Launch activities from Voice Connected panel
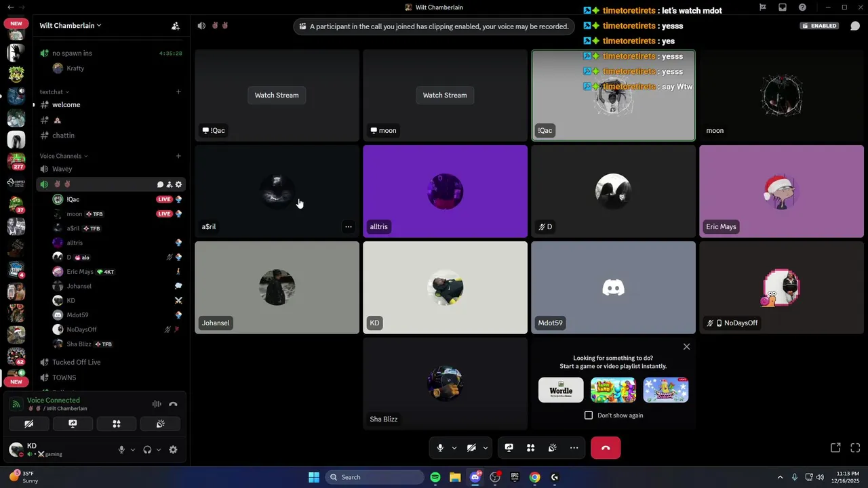868x488 pixels. point(117,424)
